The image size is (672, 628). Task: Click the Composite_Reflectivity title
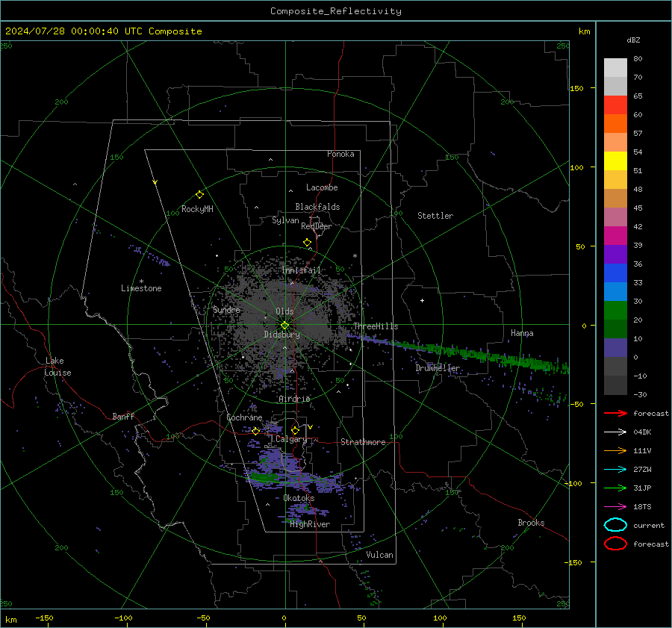(x=336, y=11)
